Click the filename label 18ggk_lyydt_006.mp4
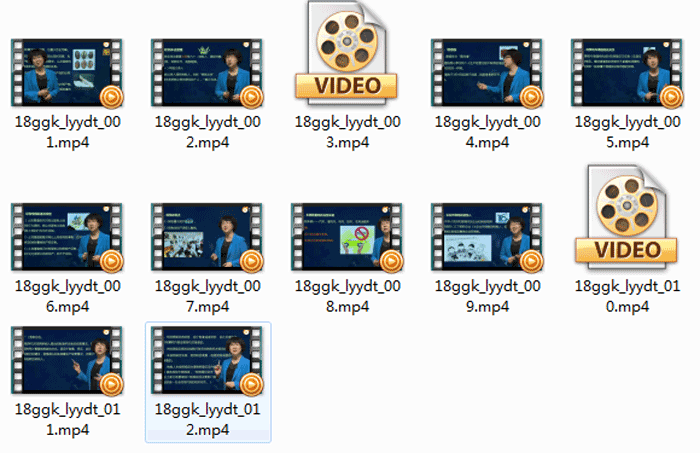This screenshot has height=453, width=700. pos(67,296)
